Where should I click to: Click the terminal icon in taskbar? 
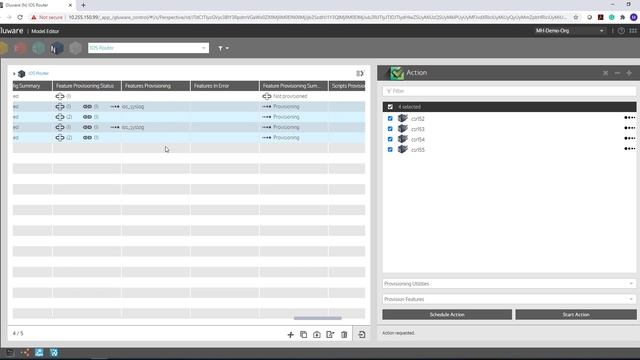(x=10, y=353)
